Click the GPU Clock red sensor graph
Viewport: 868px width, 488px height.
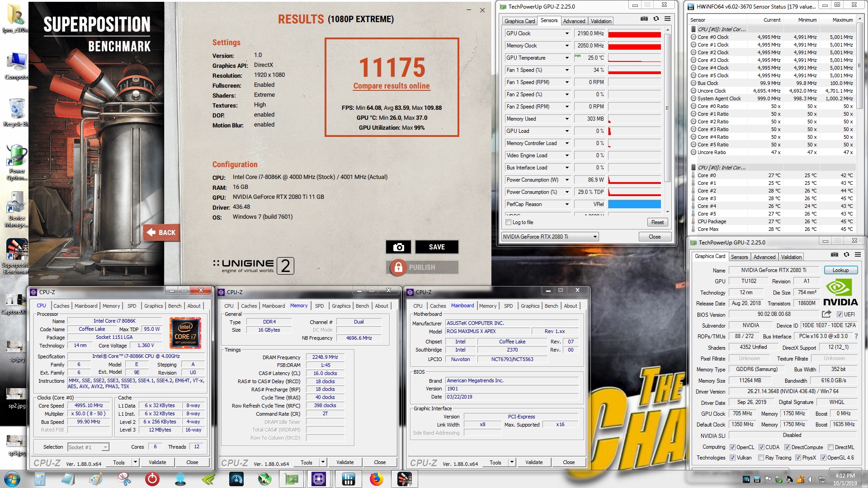click(x=634, y=33)
